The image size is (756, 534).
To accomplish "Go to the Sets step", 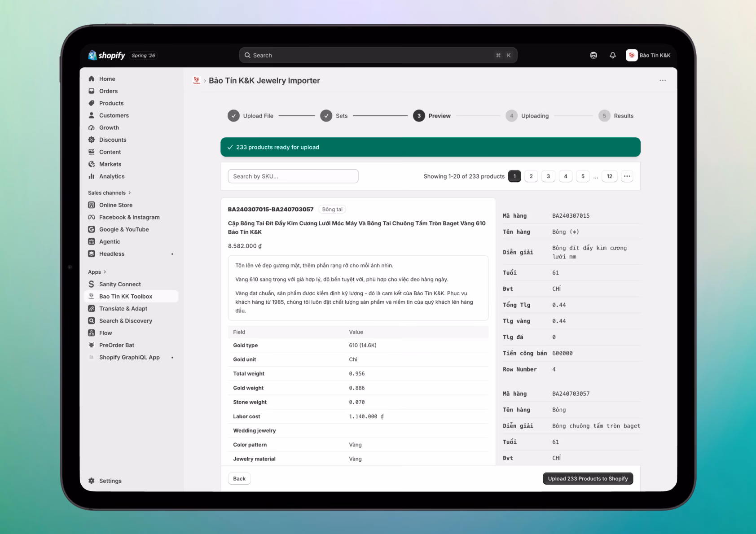I will click(334, 116).
